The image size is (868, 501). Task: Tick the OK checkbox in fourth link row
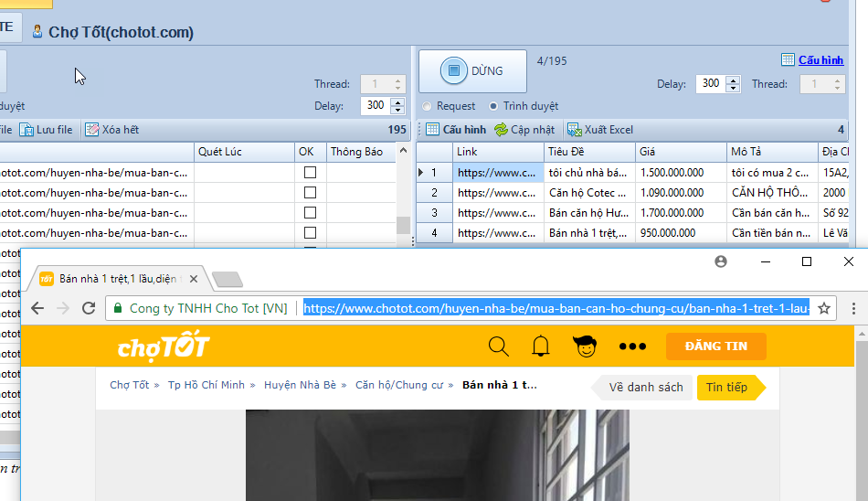click(310, 233)
